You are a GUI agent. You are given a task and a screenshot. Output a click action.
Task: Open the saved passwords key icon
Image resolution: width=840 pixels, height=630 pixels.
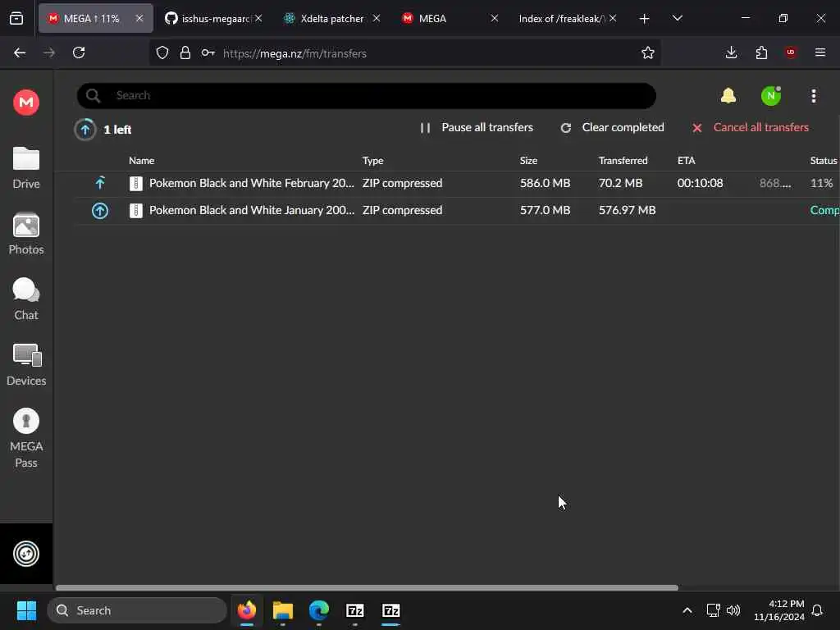pos(208,52)
